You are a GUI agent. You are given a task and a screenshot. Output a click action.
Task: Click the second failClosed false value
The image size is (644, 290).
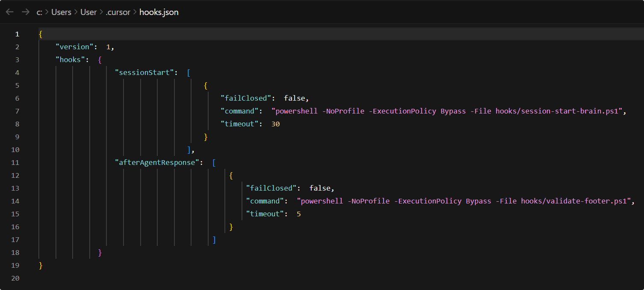320,188
